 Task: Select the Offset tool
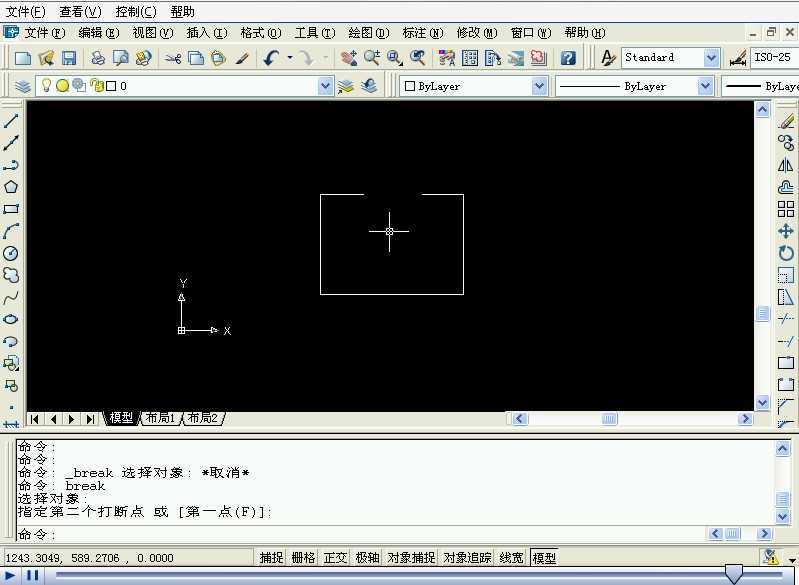pyautogui.click(x=786, y=187)
